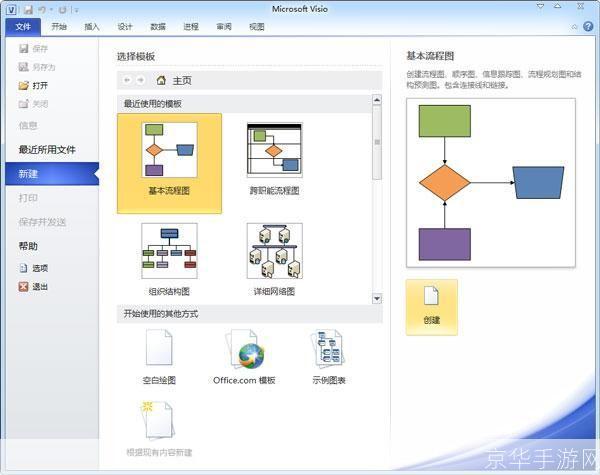Select the 详细网络图 template
This screenshot has width=600, height=475.
point(274,250)
